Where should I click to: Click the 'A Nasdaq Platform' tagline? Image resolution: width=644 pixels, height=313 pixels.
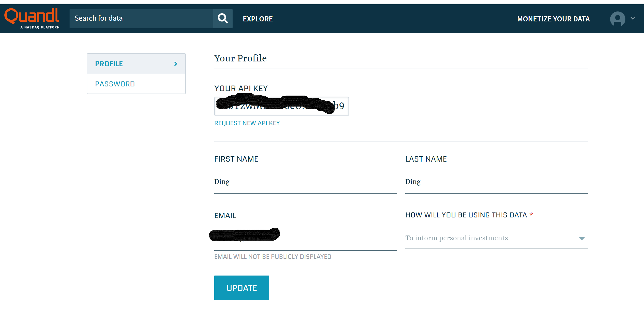coord(40,27)
